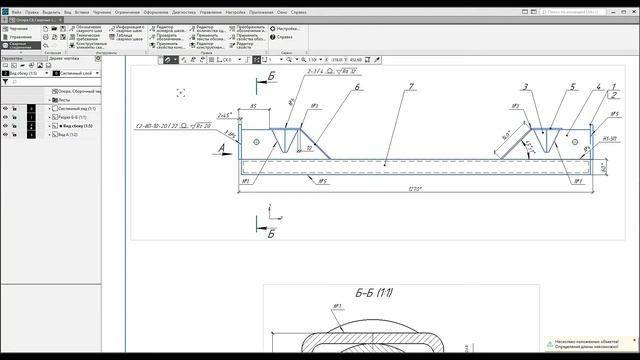Click Проверить обозначения tool
Screen dimensions: 640x360
168,37
